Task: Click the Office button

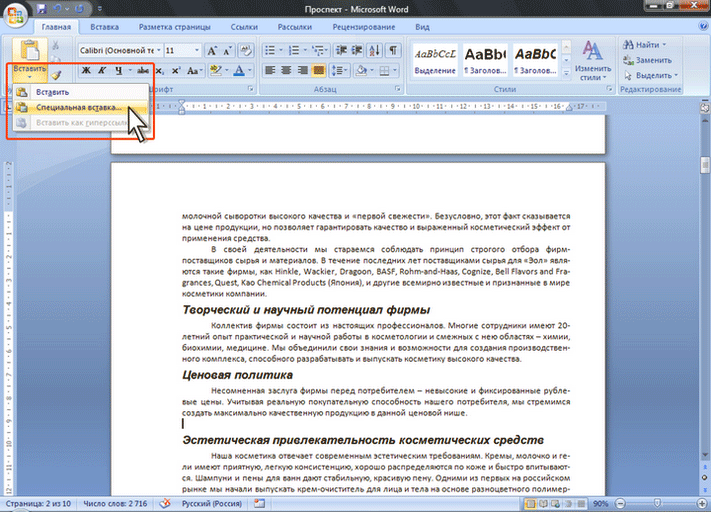Action: point(16,15)
